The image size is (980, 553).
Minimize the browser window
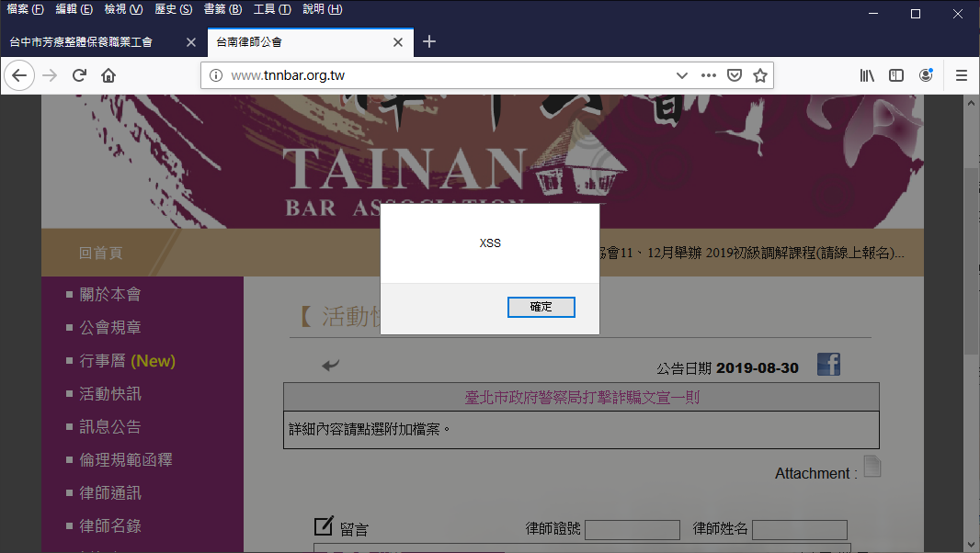tap(873, 14)
